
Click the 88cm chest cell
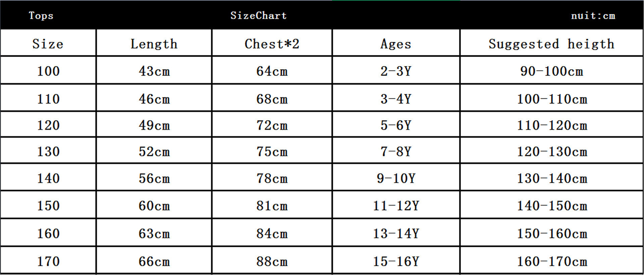point(272,261)
